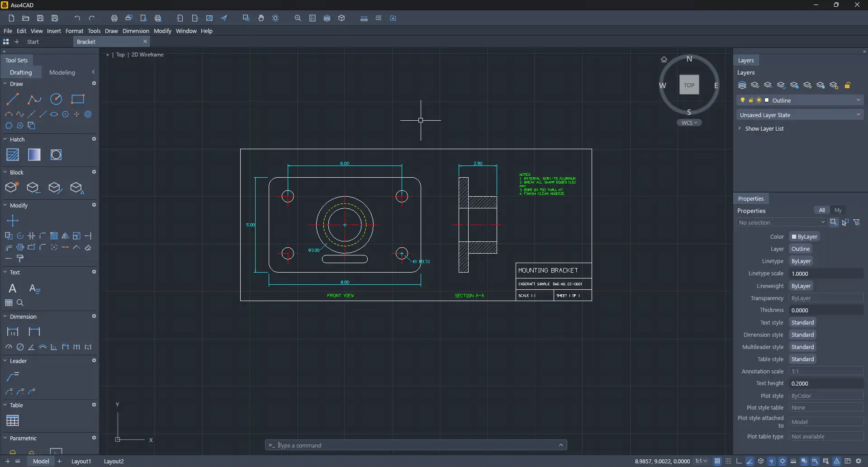Open the Dimension menu
The width and height of the screenshot is (868, 467).
click(136, 31)
